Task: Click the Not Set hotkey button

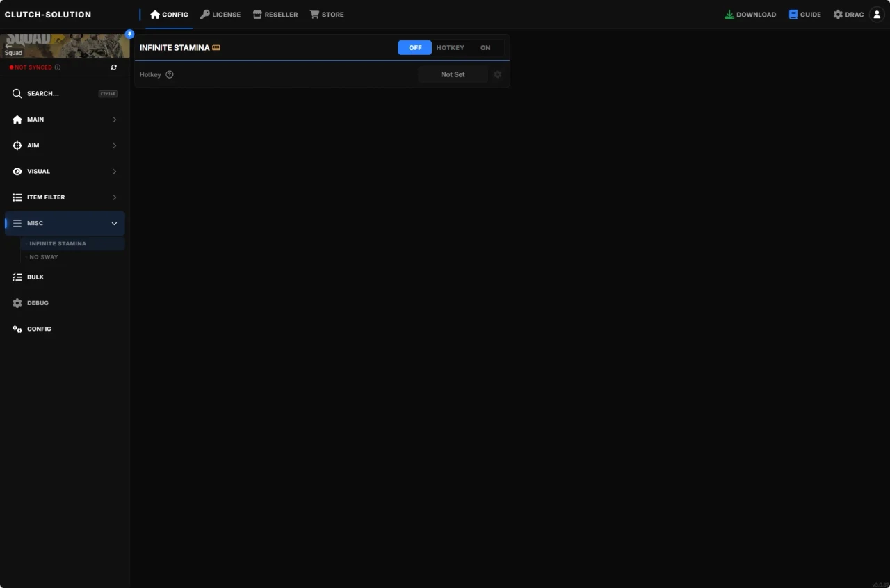Action: point(453,74)
